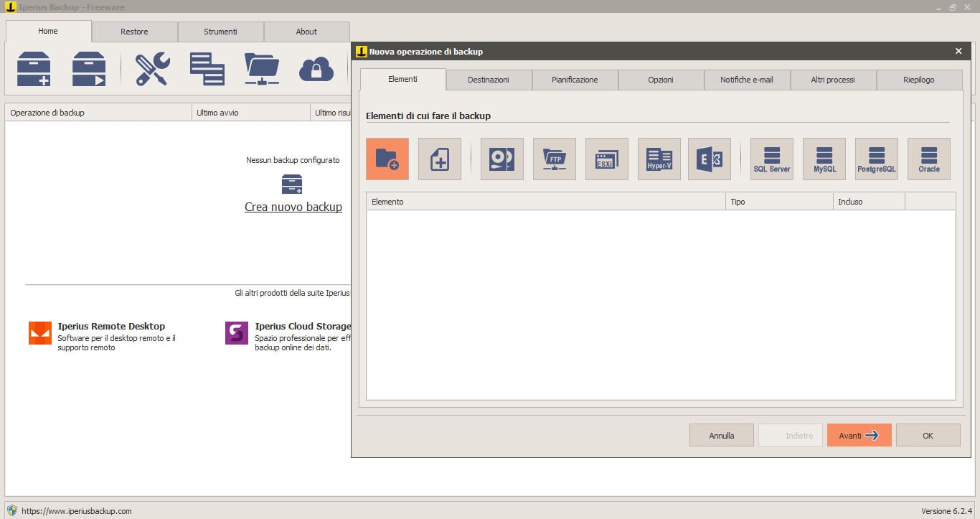Select the Oracle backup source icon
980x519 pixels.
928,159
